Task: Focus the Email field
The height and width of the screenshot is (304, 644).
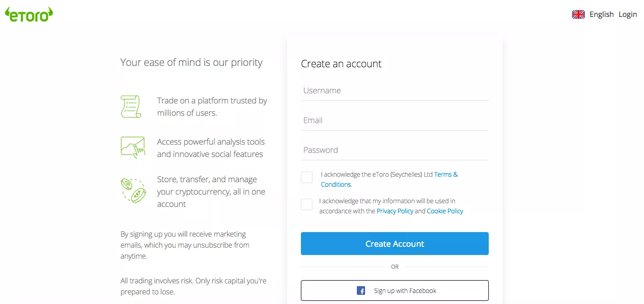Action: tap(395, 120)
